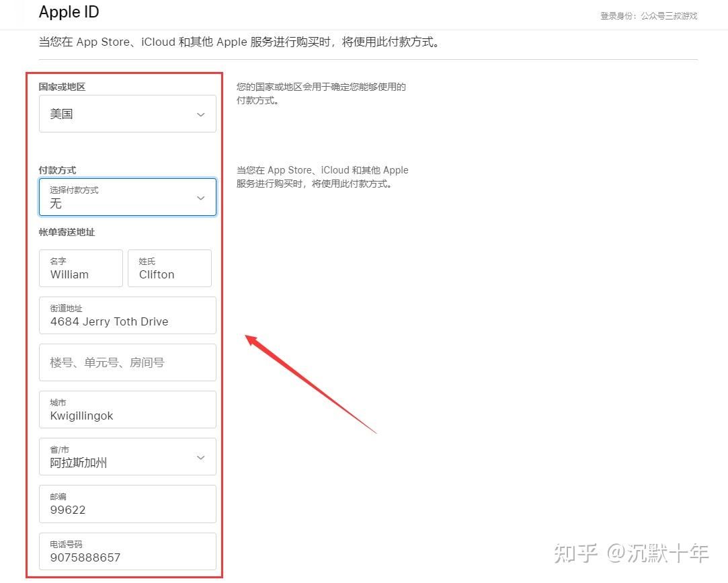Expand the 付款方式 payment method dropdown
728x583 pixels.
click(128, 197)
